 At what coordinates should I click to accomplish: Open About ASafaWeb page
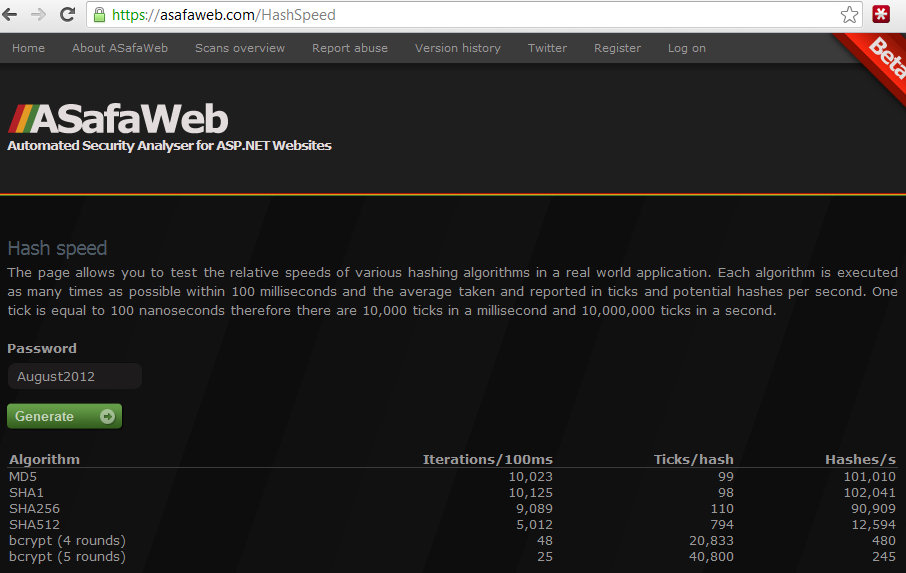point(120,48)
